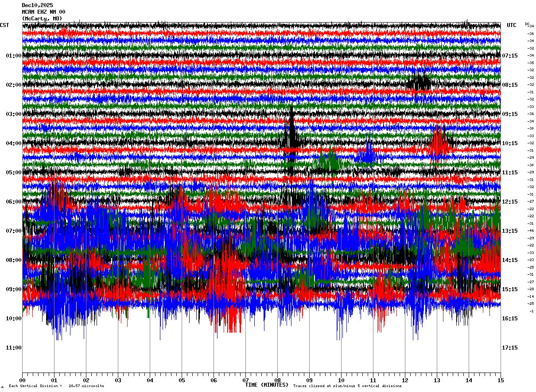This screenshot has height=392, width=536.
Task: Click the -46 DC offset value
Action: pyautogui.click(x=531, y=231)
